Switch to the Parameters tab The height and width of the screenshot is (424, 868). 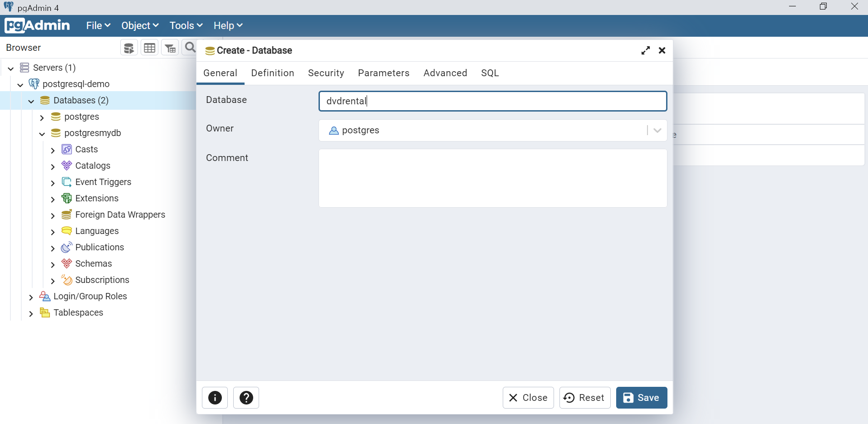[x=383, y=73]
